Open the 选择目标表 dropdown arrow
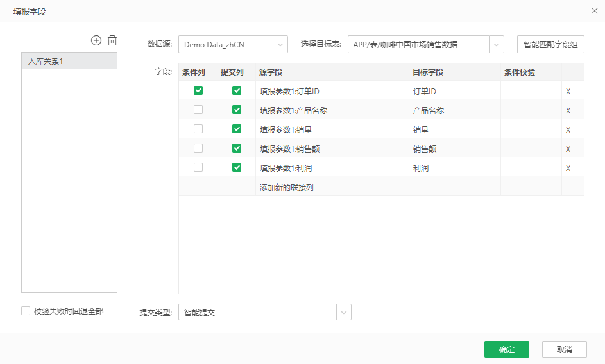 [x=497, y=45]
